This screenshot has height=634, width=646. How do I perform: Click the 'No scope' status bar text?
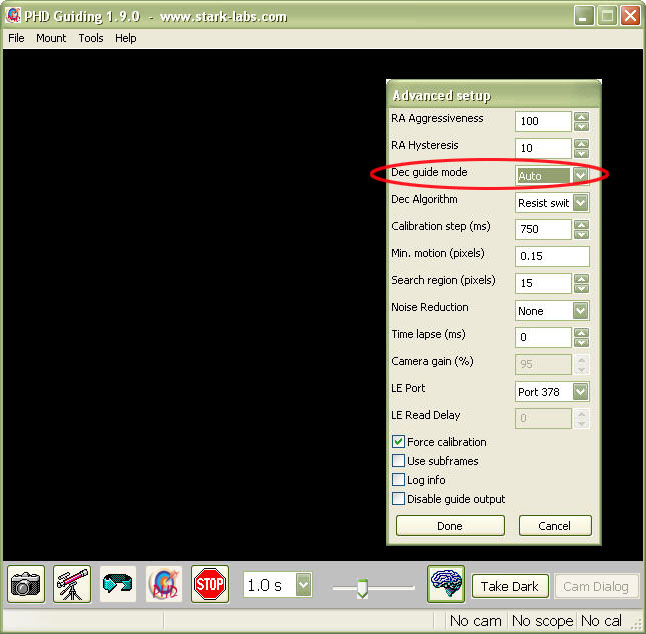pos(543,620)
